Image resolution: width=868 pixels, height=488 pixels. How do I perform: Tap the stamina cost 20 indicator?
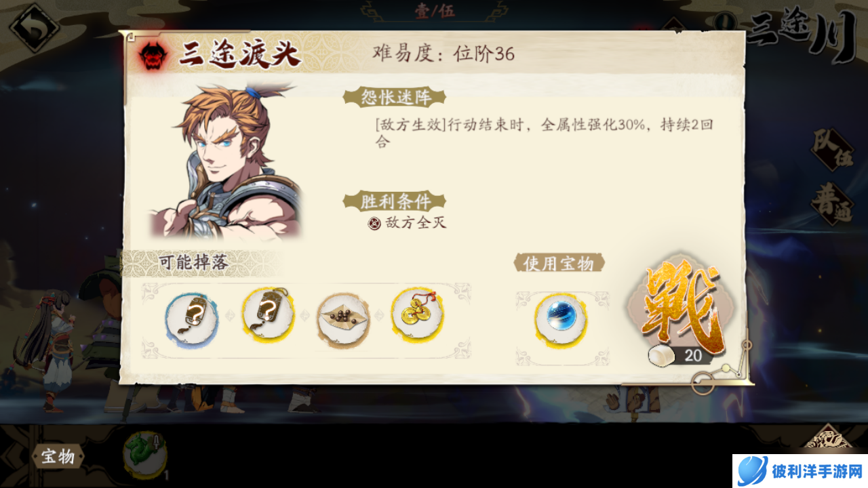click(680, 355)
